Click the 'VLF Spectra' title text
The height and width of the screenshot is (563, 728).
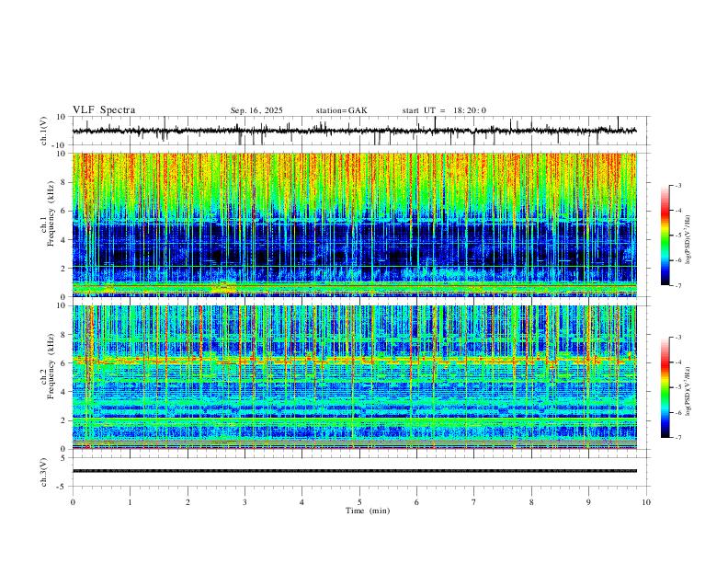104,110
